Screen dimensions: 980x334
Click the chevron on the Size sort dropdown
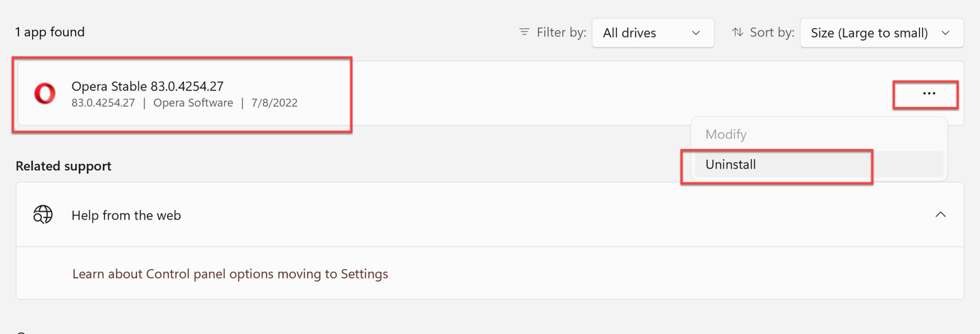click(x=947, y=33)
